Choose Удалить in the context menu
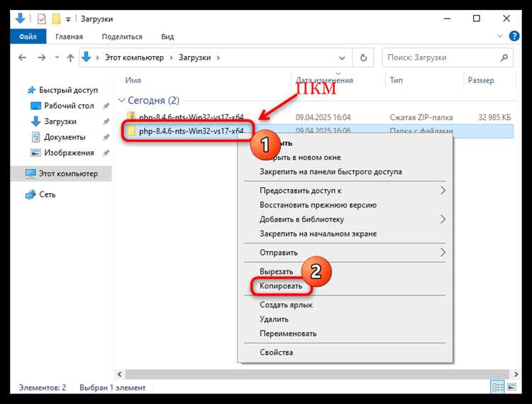 [x=345, y=319]
